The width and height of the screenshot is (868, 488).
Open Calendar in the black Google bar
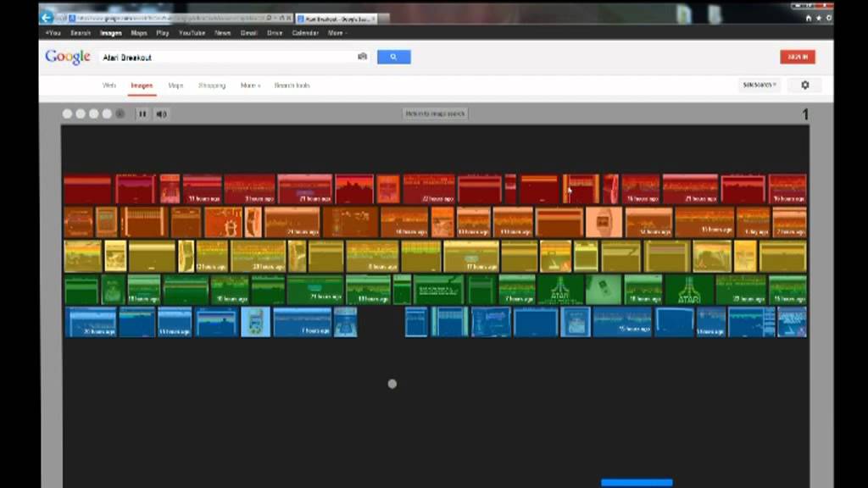pos(305,33)
